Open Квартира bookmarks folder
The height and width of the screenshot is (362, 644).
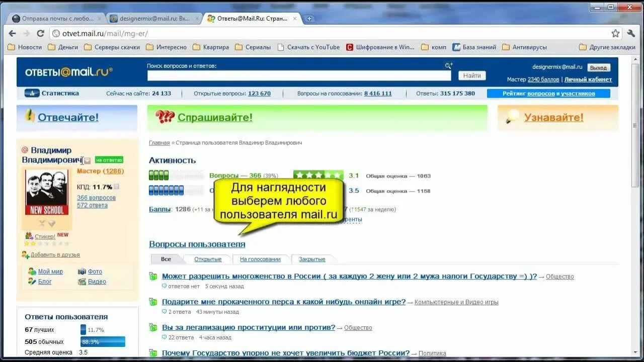coord(211,47)
